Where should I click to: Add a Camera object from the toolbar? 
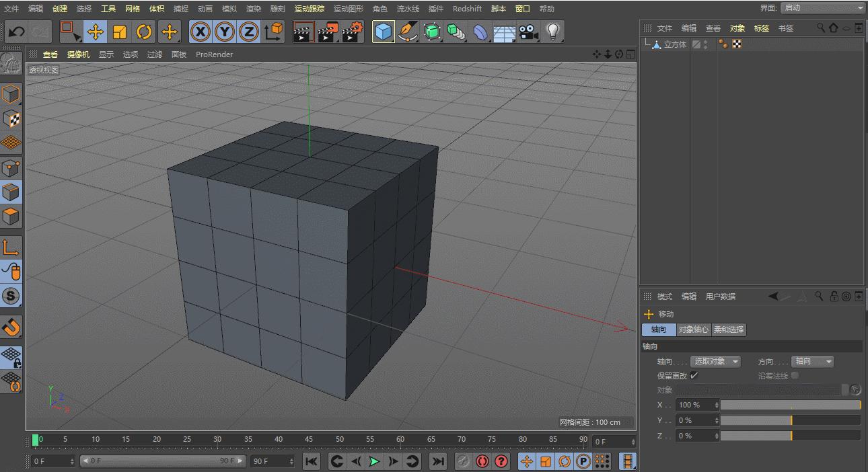(528, 32)
